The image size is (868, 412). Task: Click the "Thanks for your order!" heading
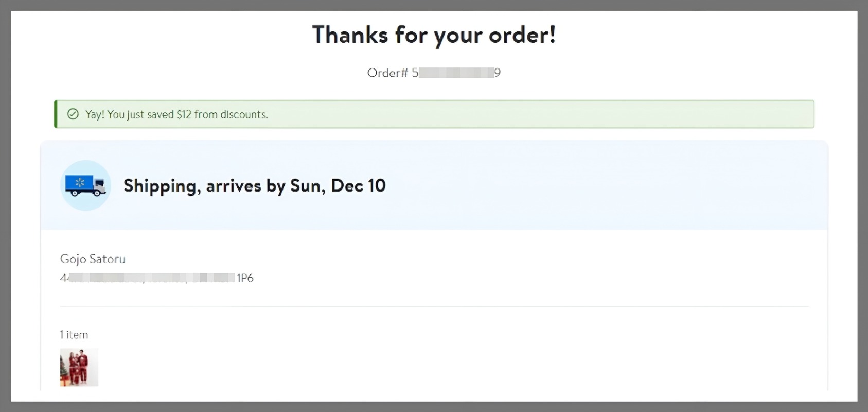pyautogui.click(x=434, y=35)
